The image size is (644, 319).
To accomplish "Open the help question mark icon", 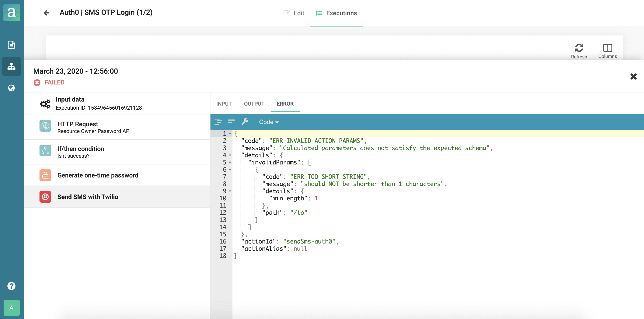I will coord(11,286).
